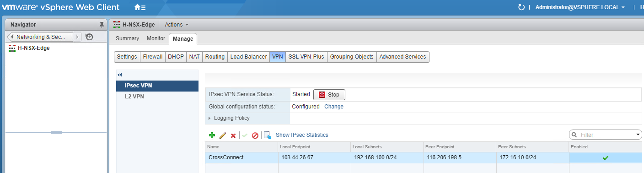Stop the IPsec VPN service
644x173 pixels.
tap(329, 95)
